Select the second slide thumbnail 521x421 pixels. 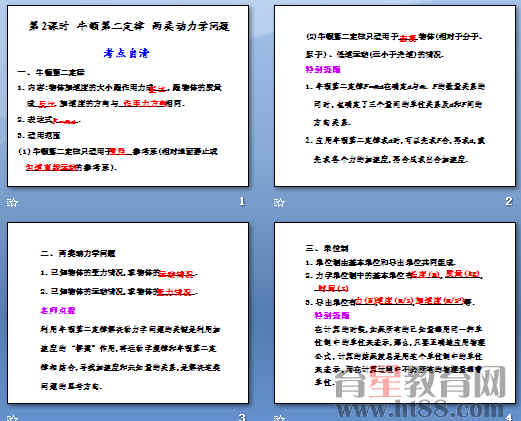(395, 96)
